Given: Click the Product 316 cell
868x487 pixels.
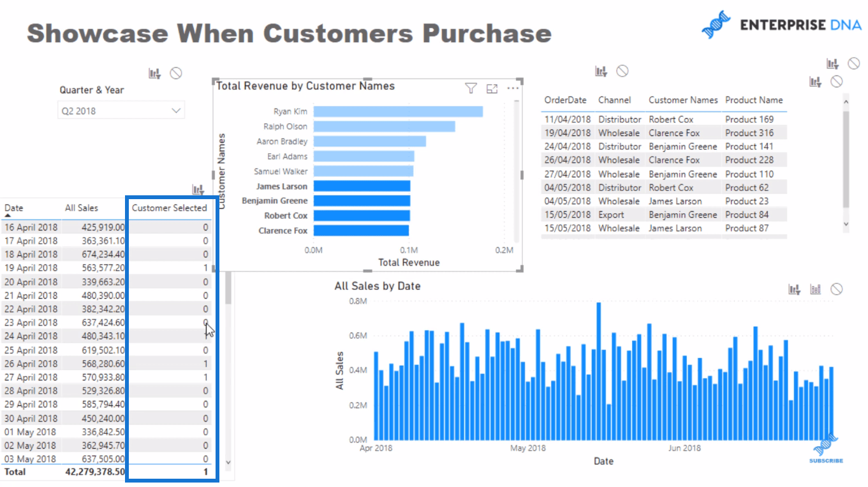Looking at the screenshot, I should 749,133.
